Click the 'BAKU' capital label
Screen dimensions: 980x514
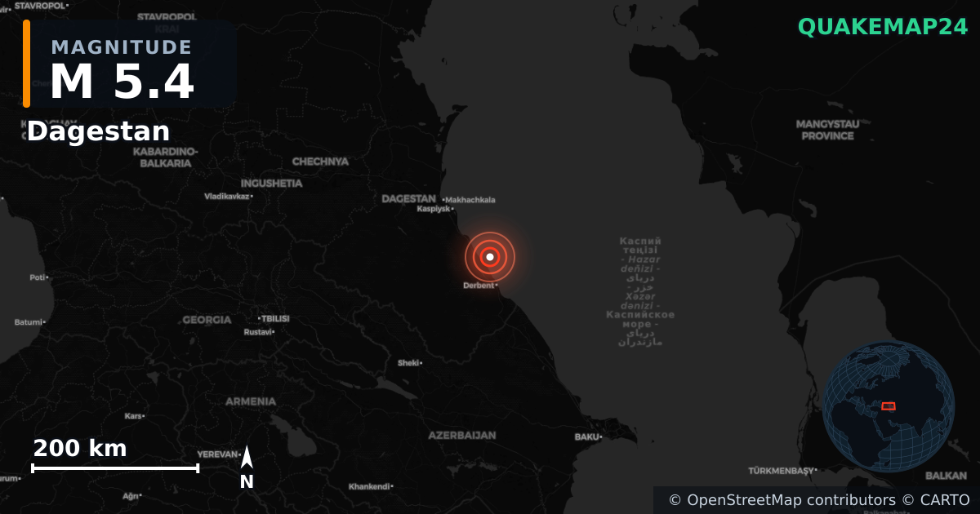click(588, 437)
